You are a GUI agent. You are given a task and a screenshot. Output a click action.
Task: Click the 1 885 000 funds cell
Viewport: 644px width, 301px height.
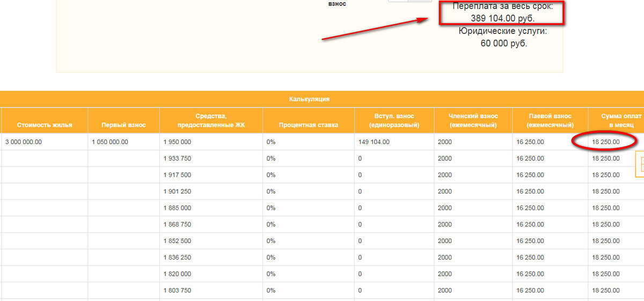tap(211, 208)
